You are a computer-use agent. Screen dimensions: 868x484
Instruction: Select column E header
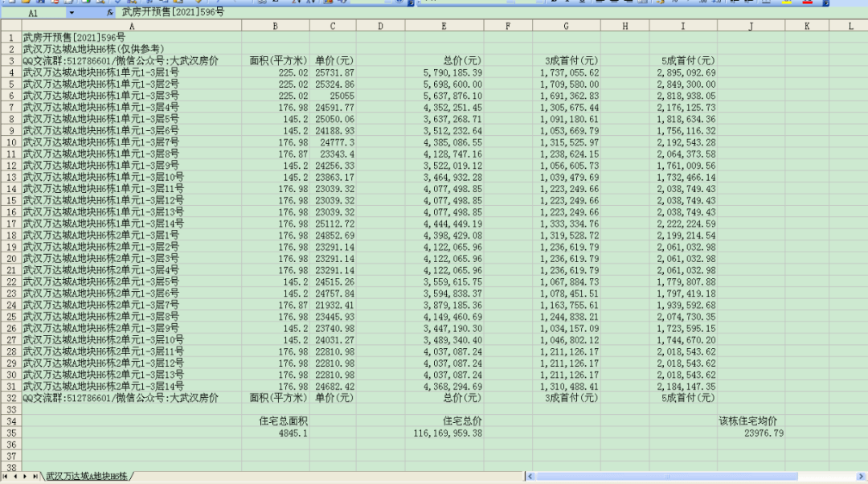tap(444, 26)
